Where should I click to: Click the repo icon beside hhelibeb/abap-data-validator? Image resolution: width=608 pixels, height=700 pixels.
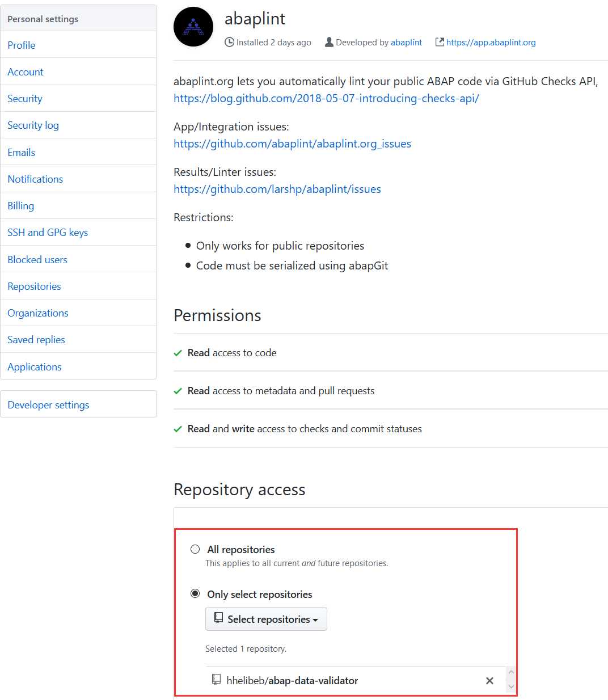[216, 680]
